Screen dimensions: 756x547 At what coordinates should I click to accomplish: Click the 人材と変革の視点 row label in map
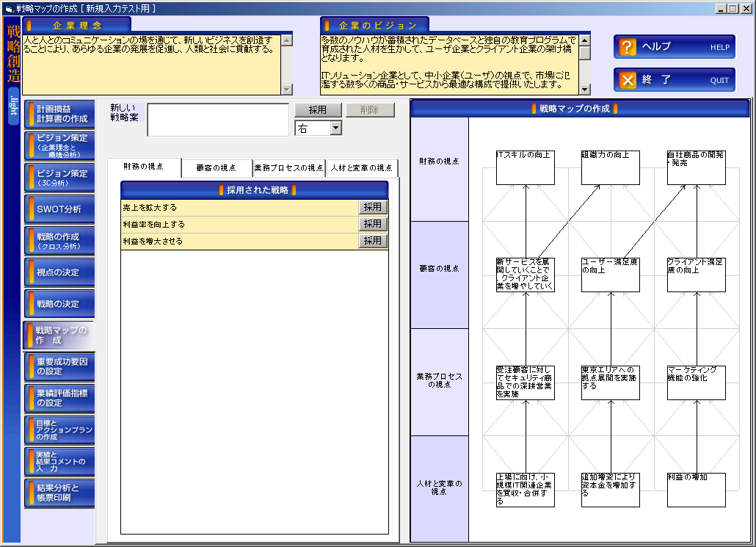(439, 488)
